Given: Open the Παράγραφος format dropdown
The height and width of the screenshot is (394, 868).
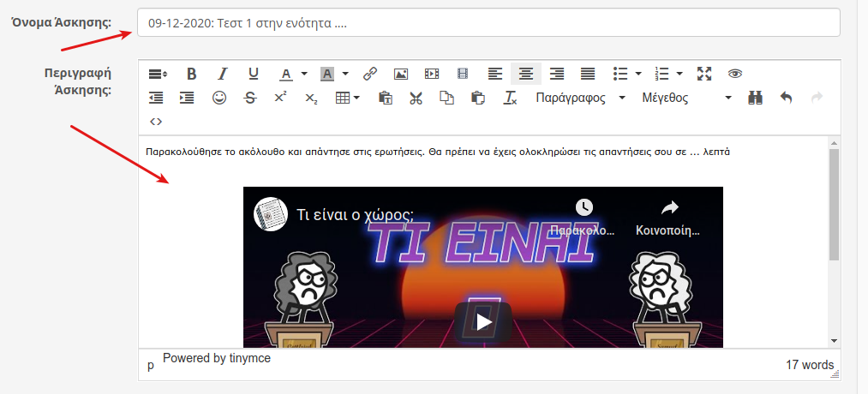Looking at the screenshot, I should 581,98.
